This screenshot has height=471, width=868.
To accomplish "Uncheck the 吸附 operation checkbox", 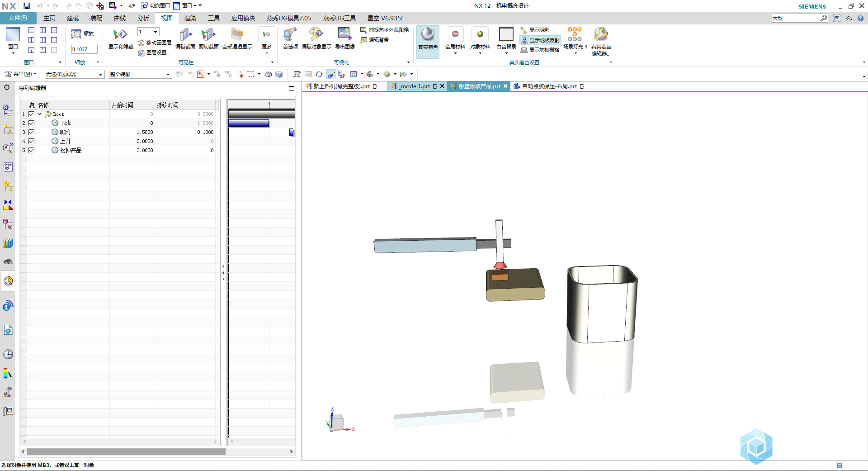I will click(32, 132).
